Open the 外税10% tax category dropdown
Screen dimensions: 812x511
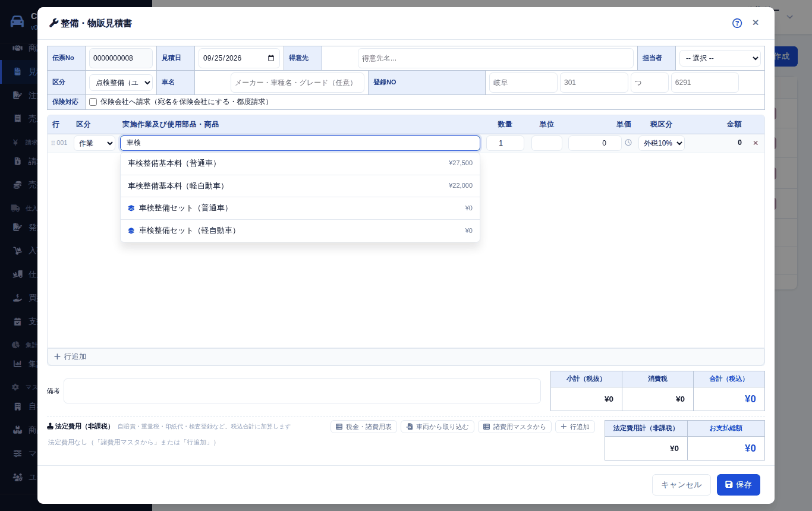pyautogui.click(x=662, y=143)
